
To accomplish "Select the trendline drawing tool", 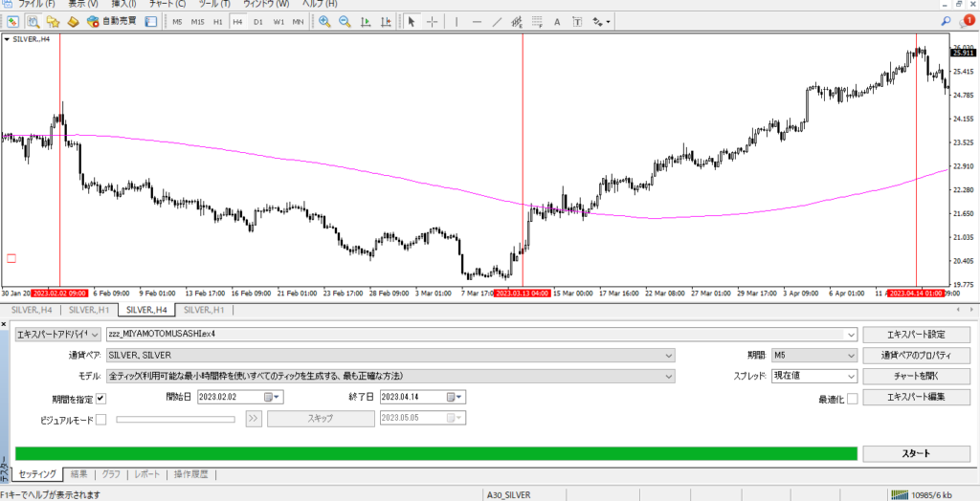I will tap(497, 21).
